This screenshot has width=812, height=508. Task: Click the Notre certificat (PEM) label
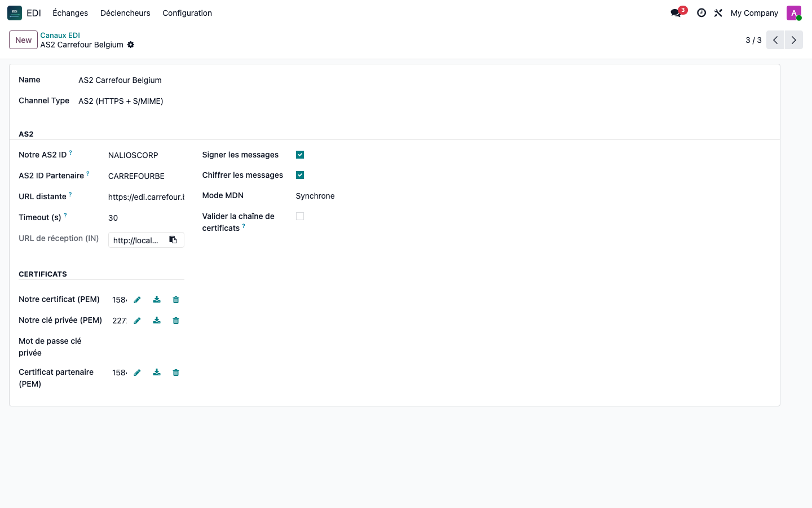(59, 299)
